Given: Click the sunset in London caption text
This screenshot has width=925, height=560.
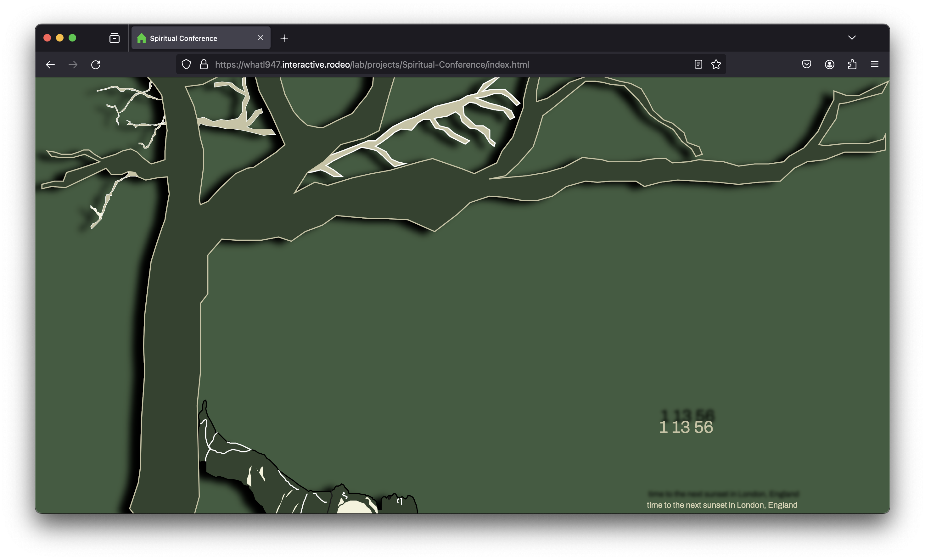Looking at the screenshot, I should [722, 505].
